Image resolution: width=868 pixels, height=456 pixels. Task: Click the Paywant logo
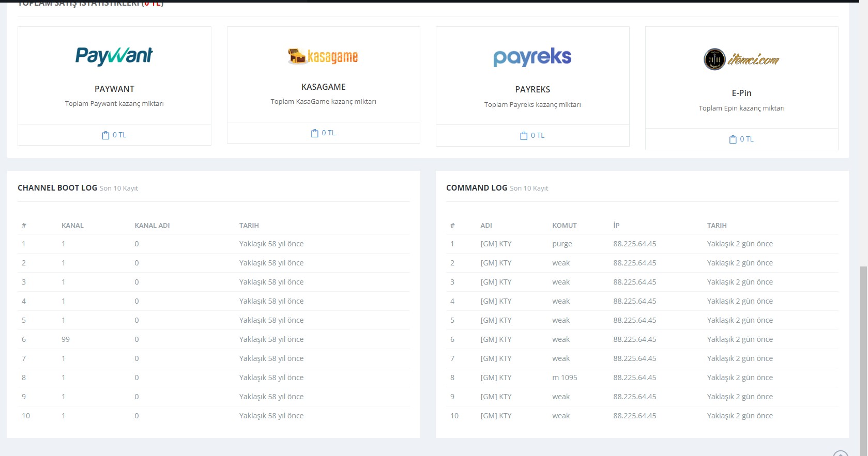tap(114, 56)
